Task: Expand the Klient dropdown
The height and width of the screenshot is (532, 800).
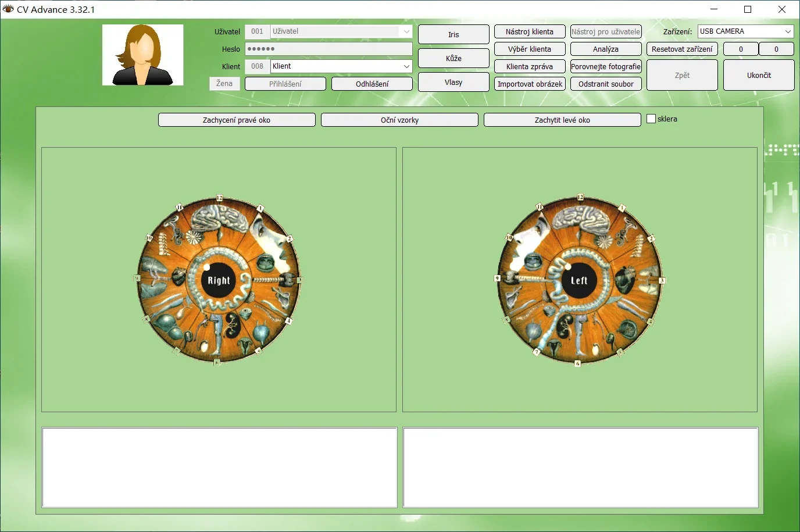Action: coord(406,66)
